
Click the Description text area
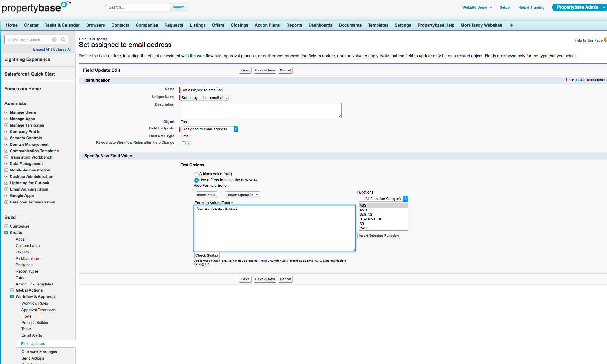[261, 110]
